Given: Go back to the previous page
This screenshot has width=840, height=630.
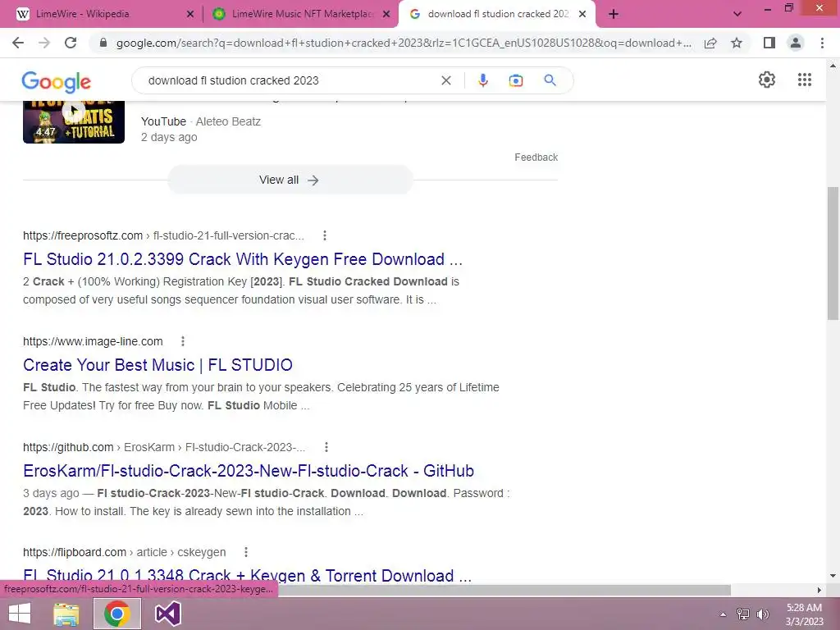Looking at the screenshot, I should (18, 43).
